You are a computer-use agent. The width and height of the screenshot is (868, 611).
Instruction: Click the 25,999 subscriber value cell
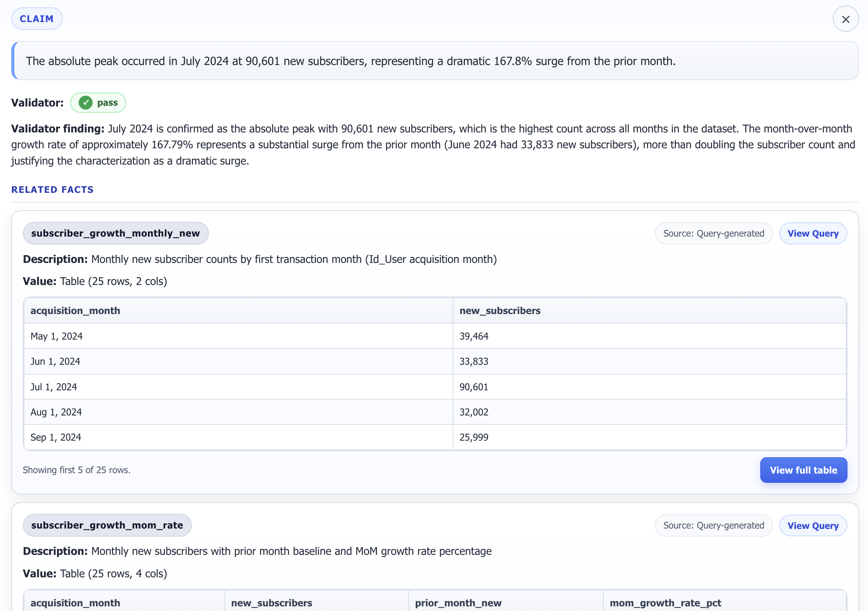[649, 437]
